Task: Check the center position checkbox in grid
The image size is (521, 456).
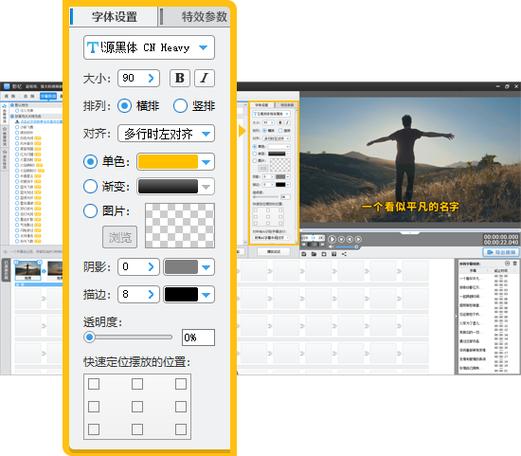Action: pos(137,407)
